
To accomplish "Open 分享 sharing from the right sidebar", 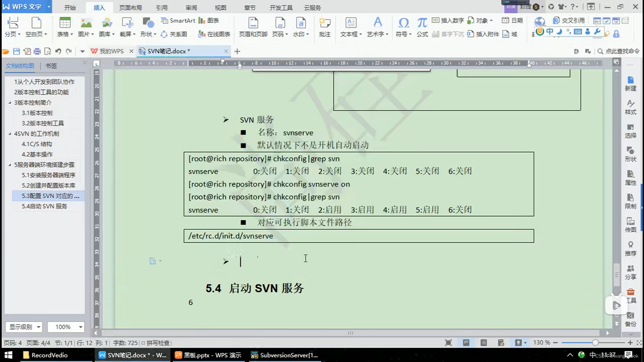I will coord(631,272).
